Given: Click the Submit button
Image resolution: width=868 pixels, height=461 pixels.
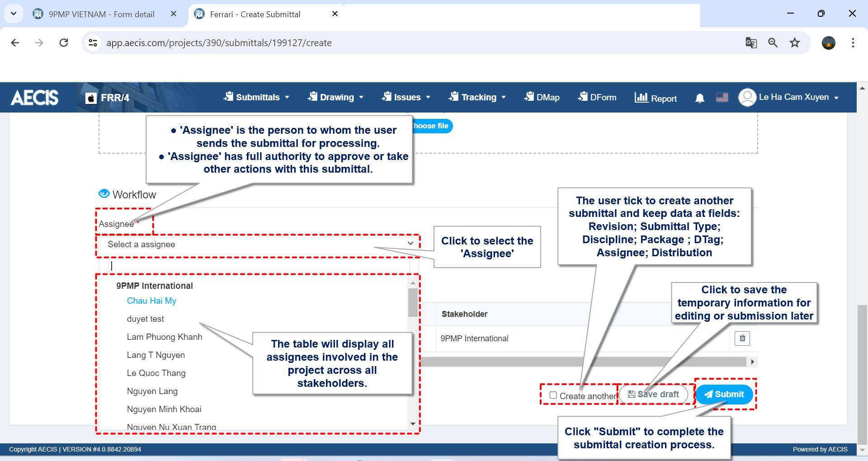Looking at the screenshot, I should [x=724, y=394].
